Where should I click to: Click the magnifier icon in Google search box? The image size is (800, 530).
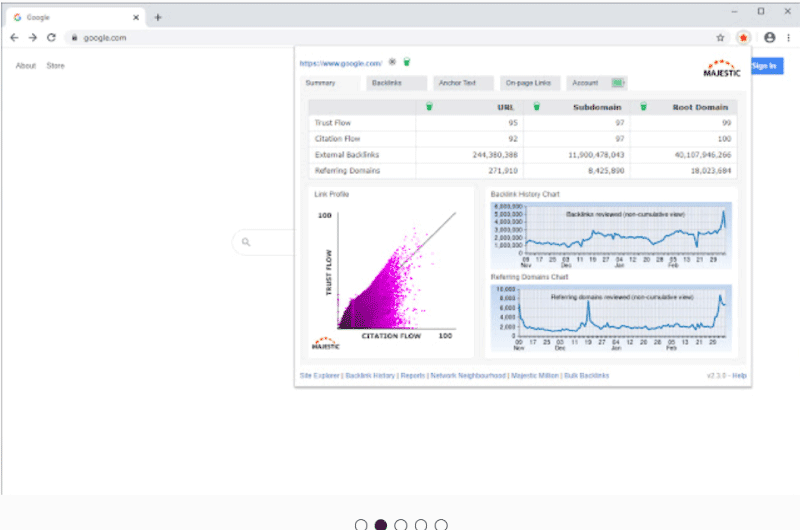[x=246, y=242]
